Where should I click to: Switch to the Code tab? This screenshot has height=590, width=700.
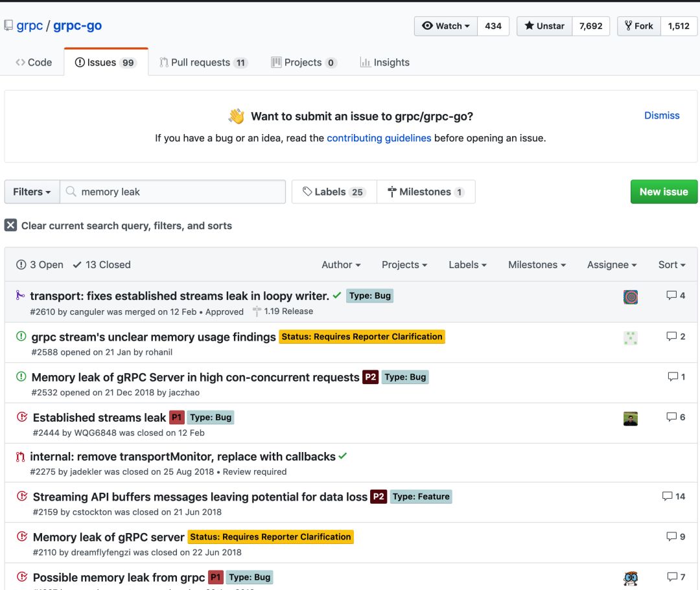(34, 62)
